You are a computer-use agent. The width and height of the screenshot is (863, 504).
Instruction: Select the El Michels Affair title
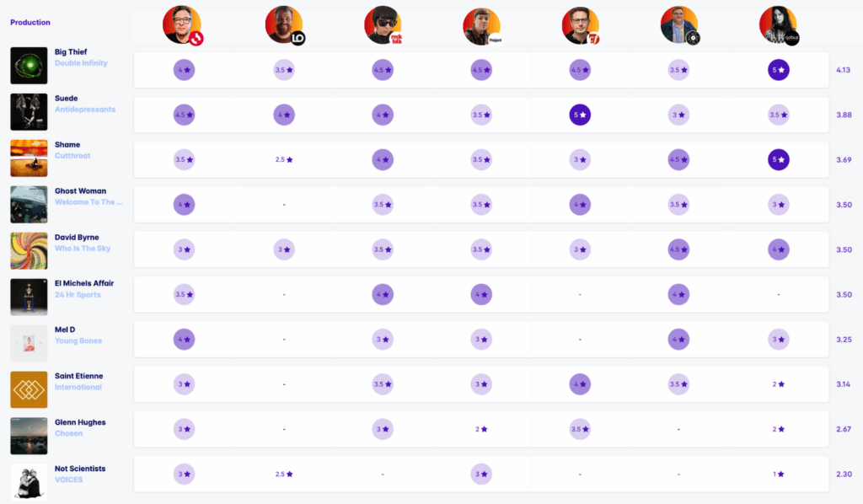(84, 283)
